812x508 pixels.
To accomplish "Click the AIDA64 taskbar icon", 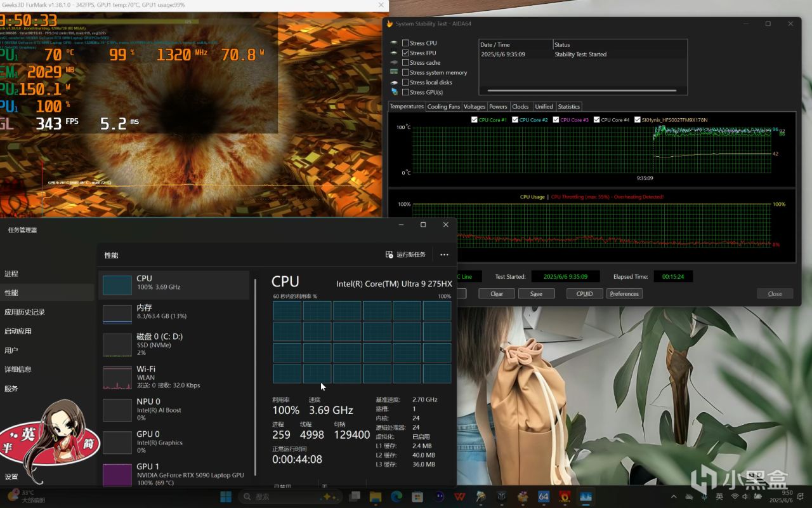I will (543, 497).
